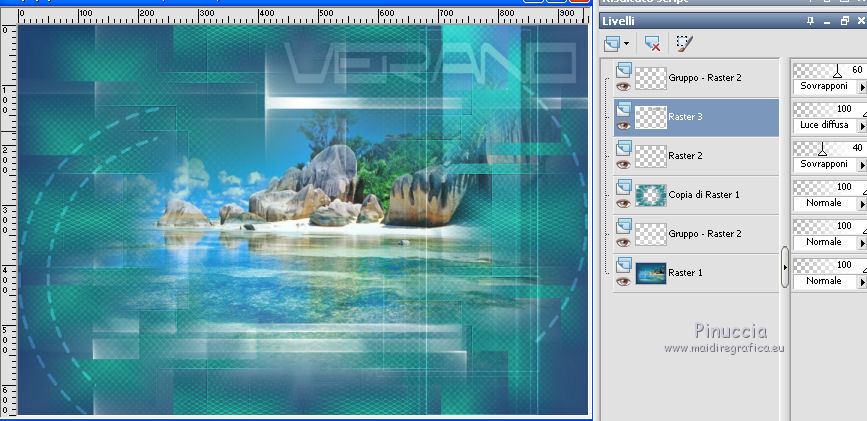
Task: Click the New Raster Layer icon
Action: click(613, 44)
